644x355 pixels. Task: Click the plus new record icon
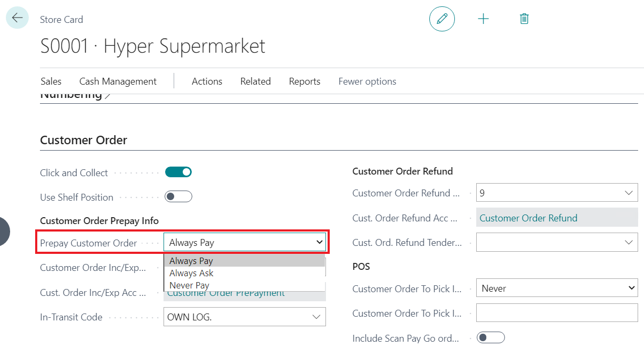point(483,19)
